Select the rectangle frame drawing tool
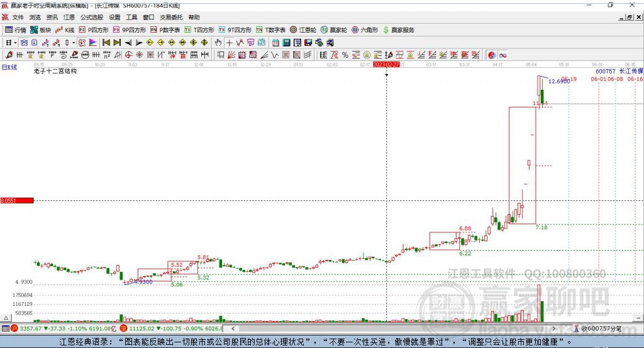This screenshot has width=644, height=348. coord(221,55)
